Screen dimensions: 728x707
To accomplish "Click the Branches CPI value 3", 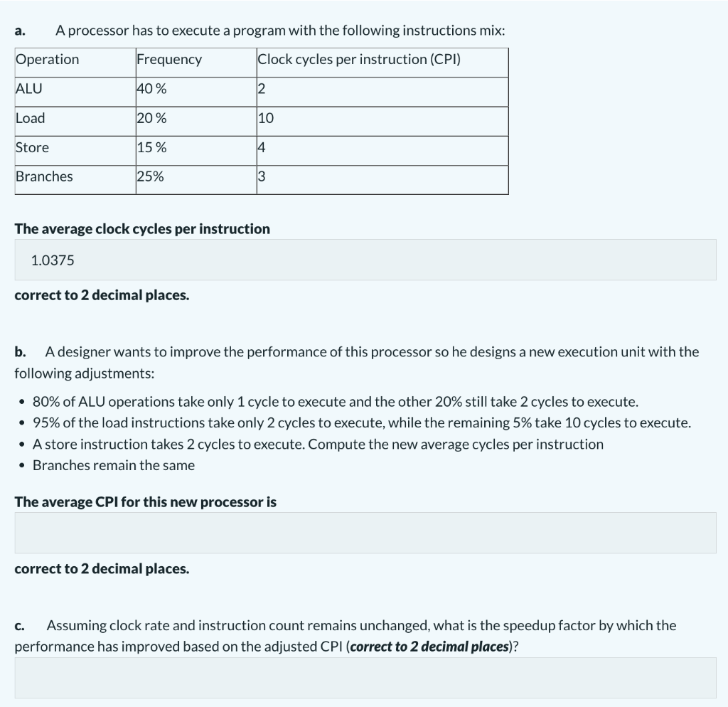I will click(382, 180).
